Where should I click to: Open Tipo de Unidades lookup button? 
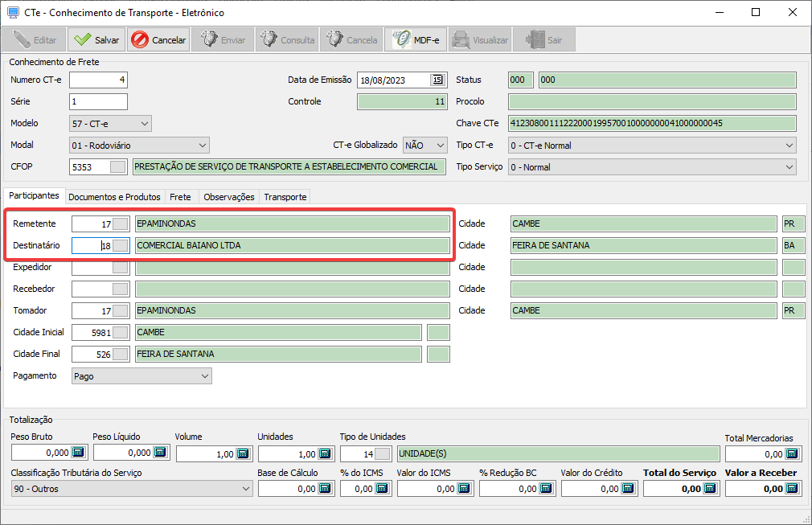pos(382,453)
